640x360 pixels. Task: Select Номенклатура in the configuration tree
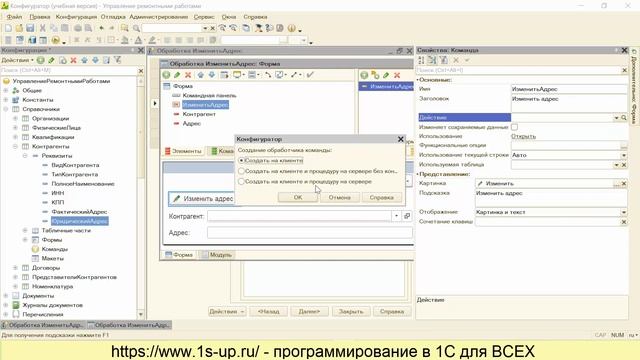pyautogui.click(x=52, y=287)
